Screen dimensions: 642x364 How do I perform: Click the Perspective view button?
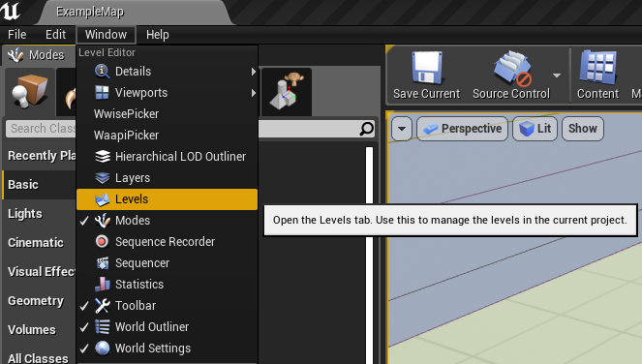point(462,129)
